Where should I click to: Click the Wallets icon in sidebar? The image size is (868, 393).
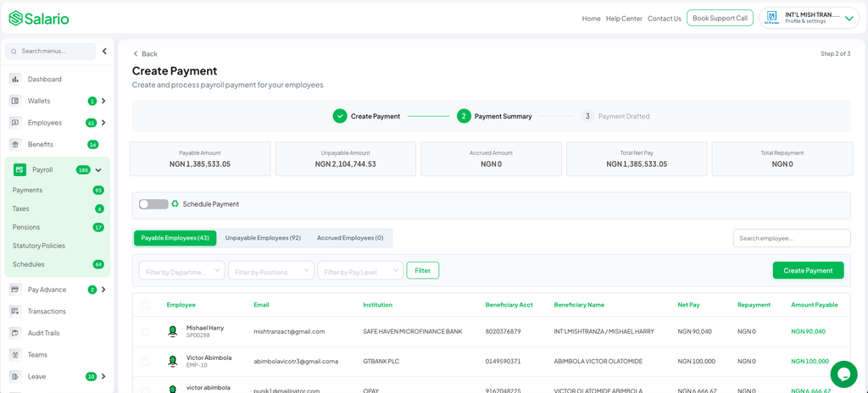point(15,101)
